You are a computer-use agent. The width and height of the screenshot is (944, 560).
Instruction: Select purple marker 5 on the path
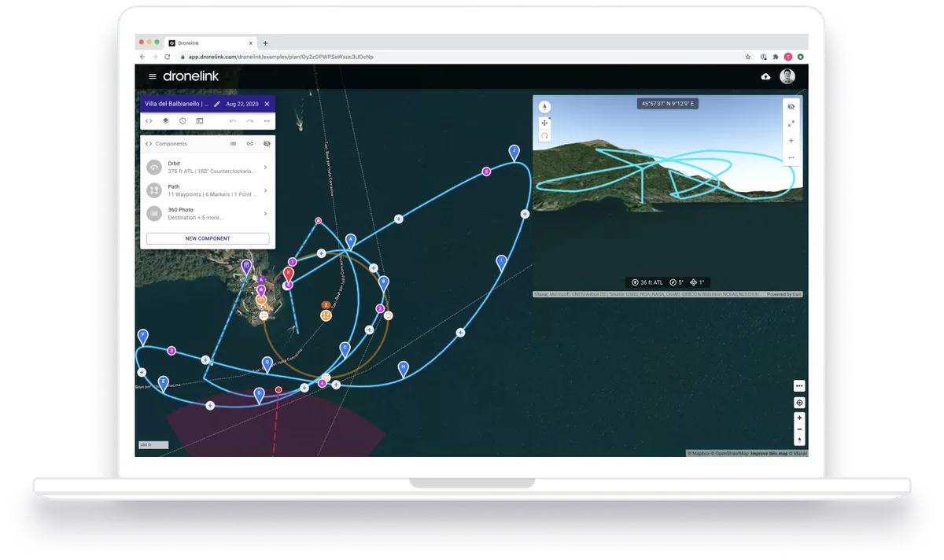(x=486, y=171)
